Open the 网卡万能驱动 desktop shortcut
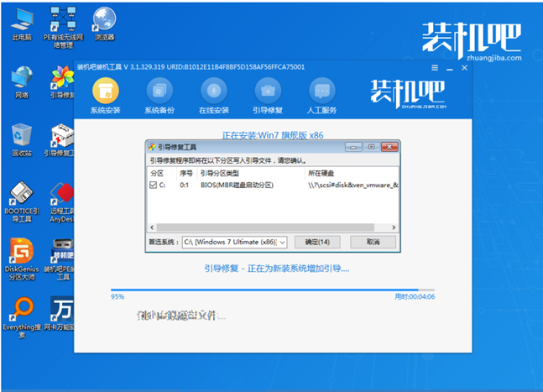Screen dimensions: 543x392 pos(60,313)
